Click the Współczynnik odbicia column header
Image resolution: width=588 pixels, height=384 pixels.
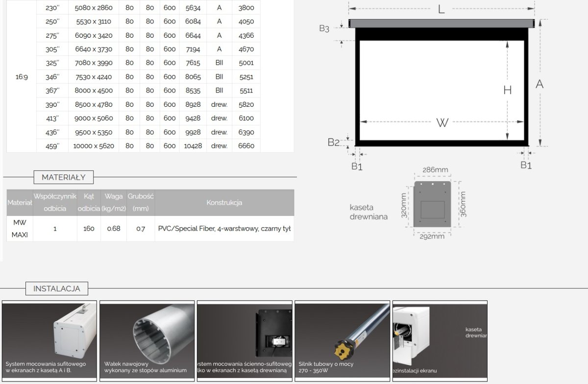pyautogui.click(x=55, y=202)
